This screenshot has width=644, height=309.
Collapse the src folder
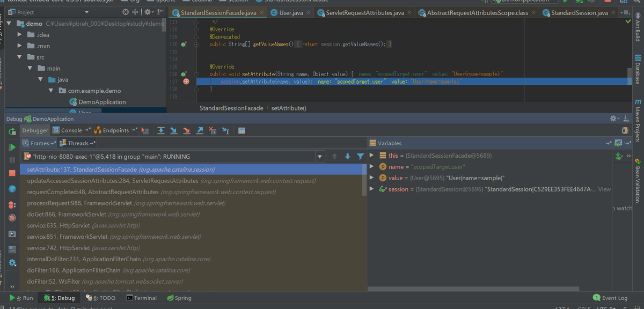click(20, 57)
